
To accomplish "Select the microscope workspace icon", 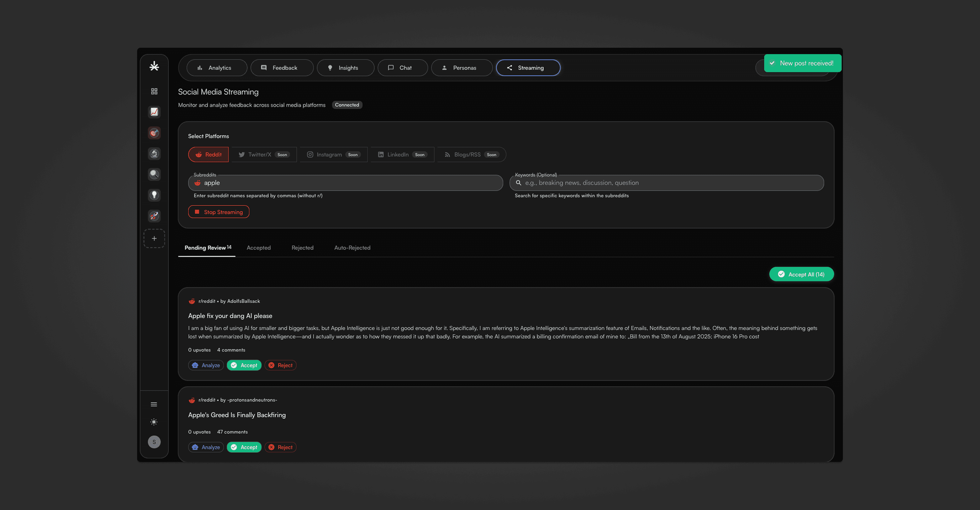I will click(154, 153).
